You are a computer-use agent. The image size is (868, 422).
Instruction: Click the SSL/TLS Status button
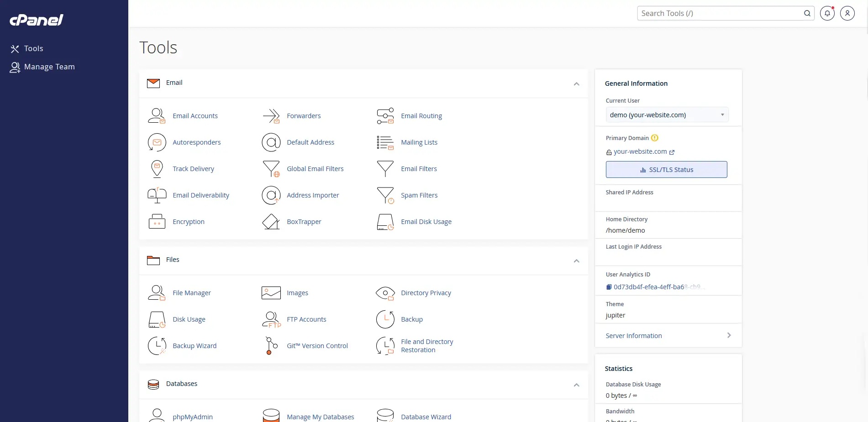[x=666, y=170]
